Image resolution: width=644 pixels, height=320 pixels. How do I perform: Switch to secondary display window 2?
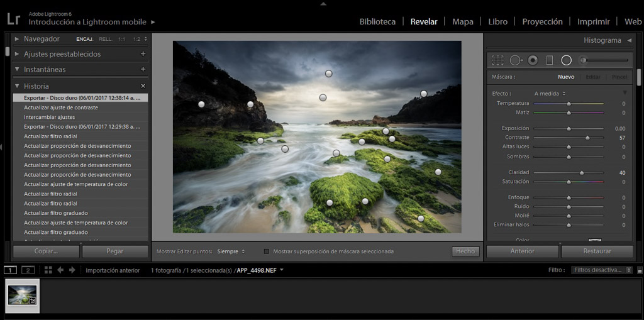pos(27,270)
